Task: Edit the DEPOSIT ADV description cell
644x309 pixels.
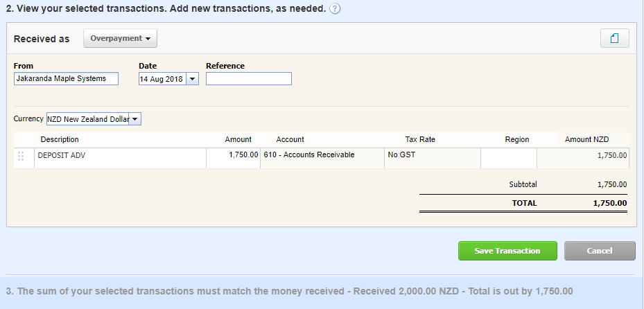Action: point(120,159)
